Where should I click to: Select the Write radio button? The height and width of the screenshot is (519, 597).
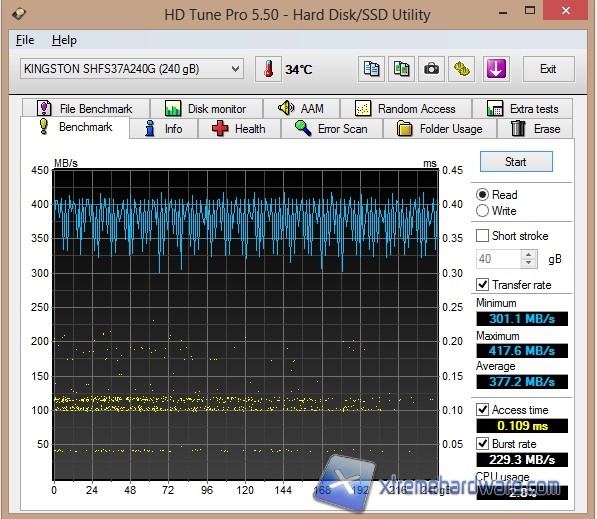482,211
